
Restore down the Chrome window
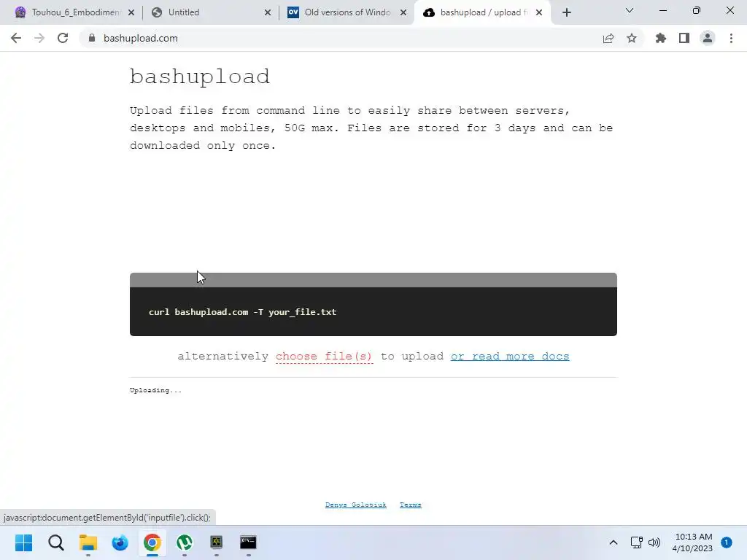coord(697,10)
